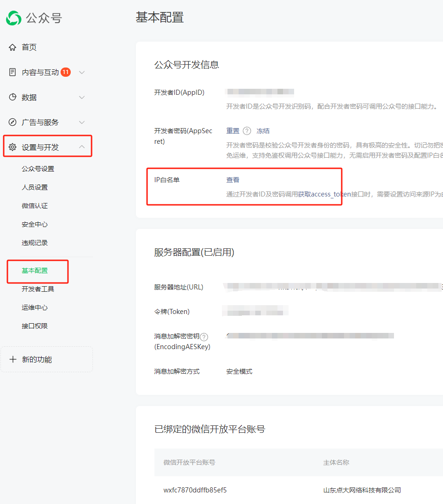Click the help icon beside 消息加解密密钥

204,337
